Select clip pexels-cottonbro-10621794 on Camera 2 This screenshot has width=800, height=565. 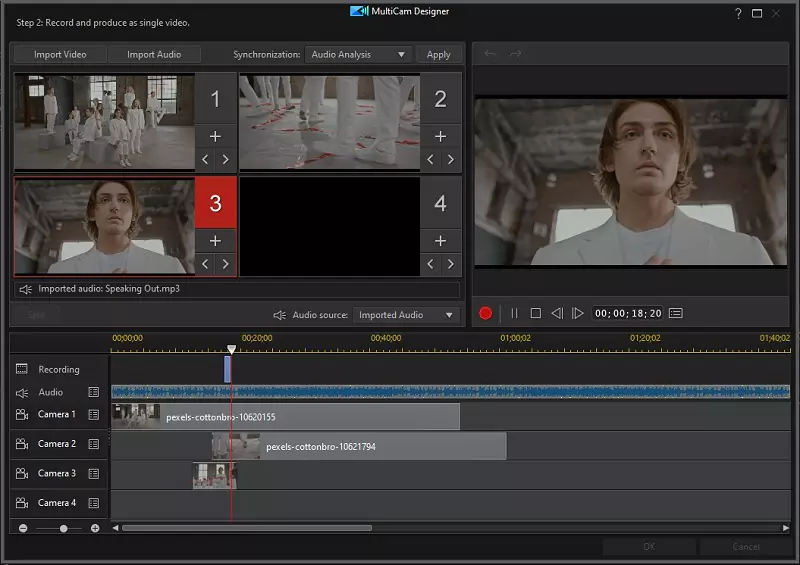[359, 447]
